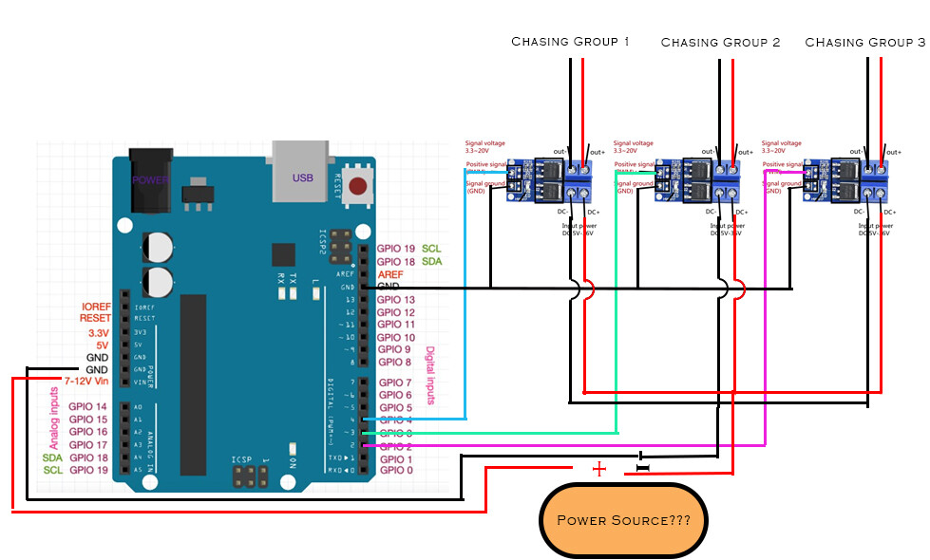The image size is (930, 560).
Task: Click the Chasing Group 3 label
Action: coord(864,43)
